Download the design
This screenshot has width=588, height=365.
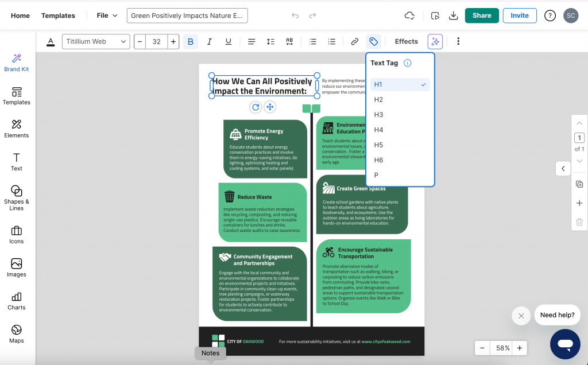(453, 15)
